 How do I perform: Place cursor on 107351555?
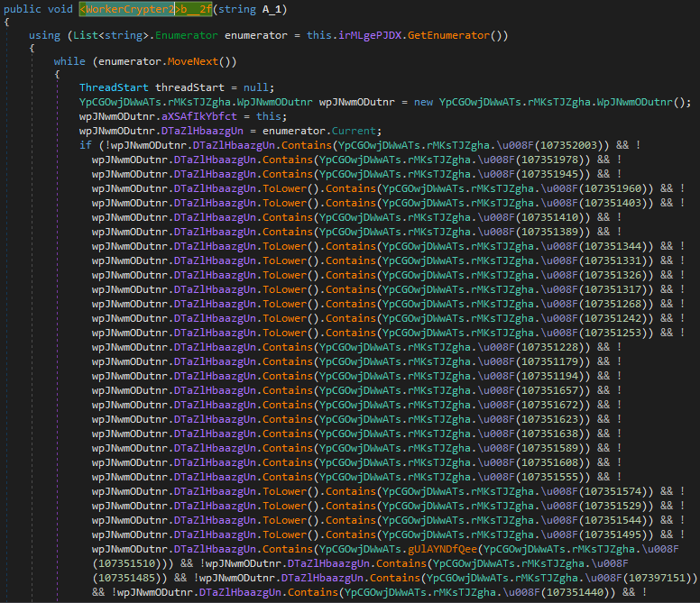550,477
